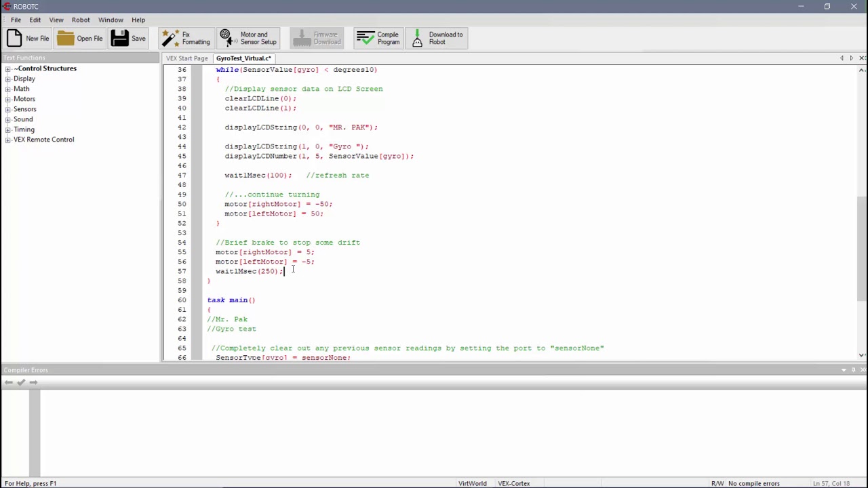The height and width of the screenshot is (488, 868).
Task: Select Display in Text Functions
Action: coord(24,79)
